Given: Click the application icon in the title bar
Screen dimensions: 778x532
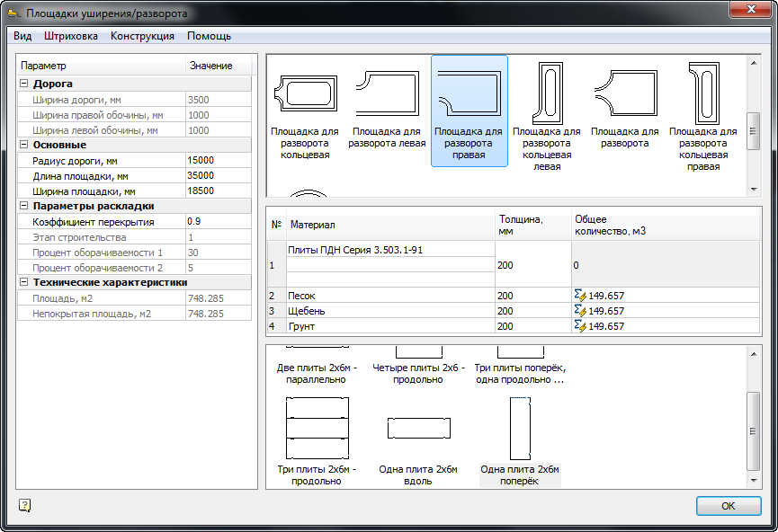Looking at the screenshot, I should pyautogui.click(x=14, y=13).
